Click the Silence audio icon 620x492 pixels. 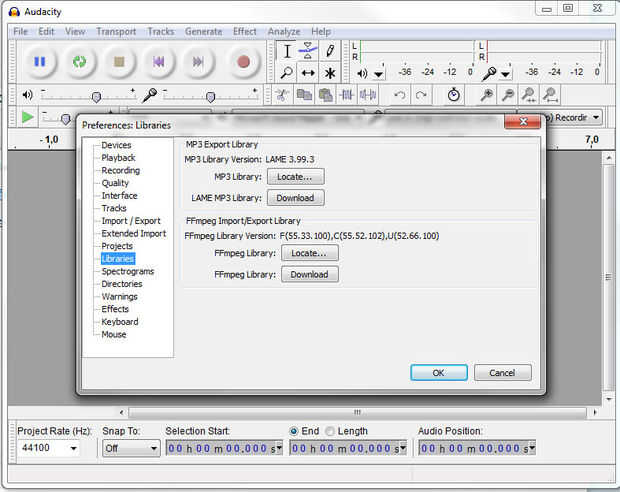[368, 95]
